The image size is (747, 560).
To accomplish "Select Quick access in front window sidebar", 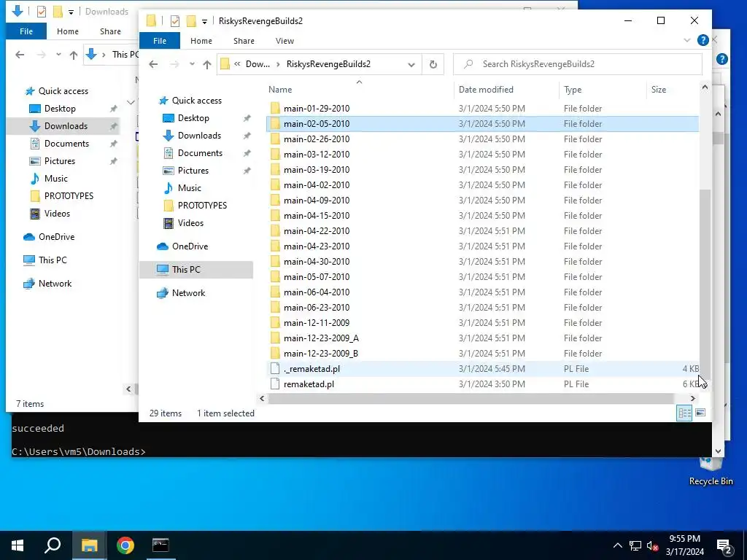I will [196, 101].
